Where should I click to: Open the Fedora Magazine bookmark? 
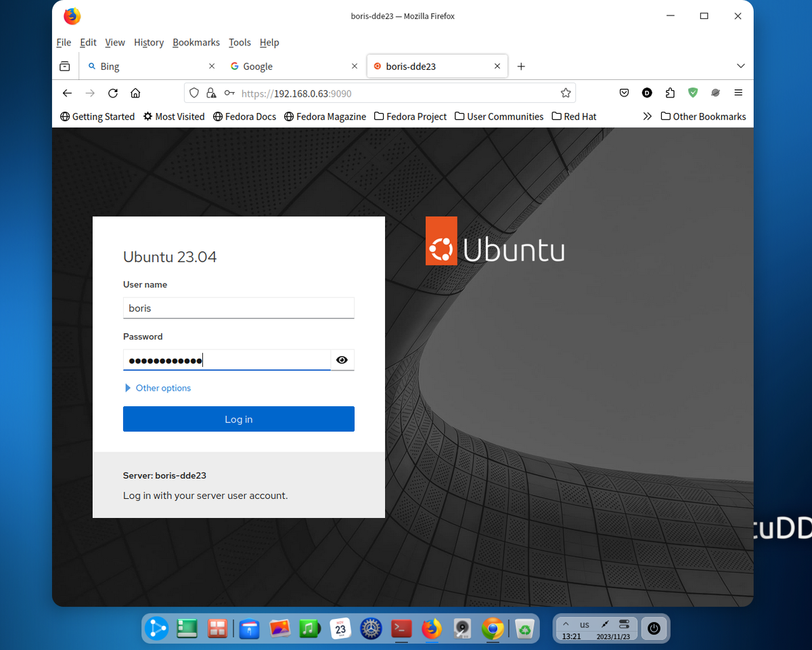point(325,116)
